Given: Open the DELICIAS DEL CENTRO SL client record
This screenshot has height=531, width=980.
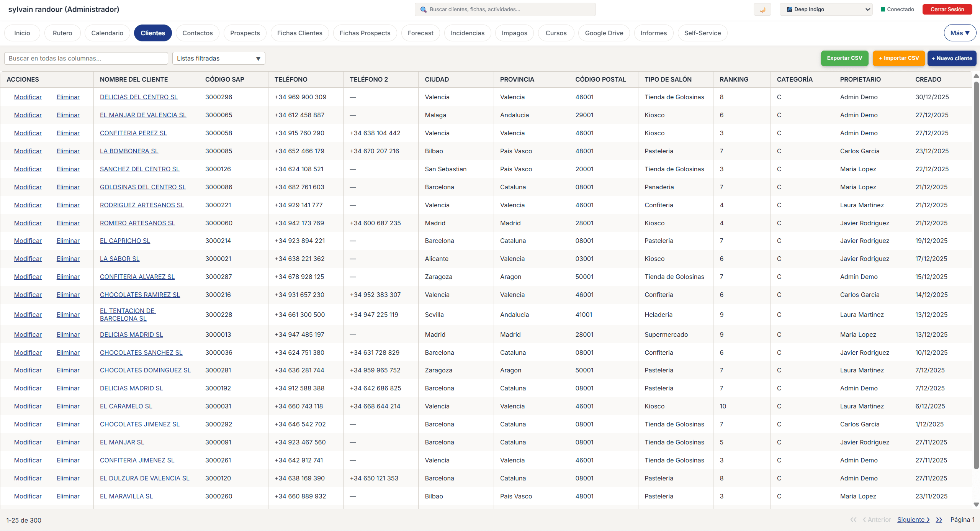Looking at the screenshot, I should (x=138, y=97).
